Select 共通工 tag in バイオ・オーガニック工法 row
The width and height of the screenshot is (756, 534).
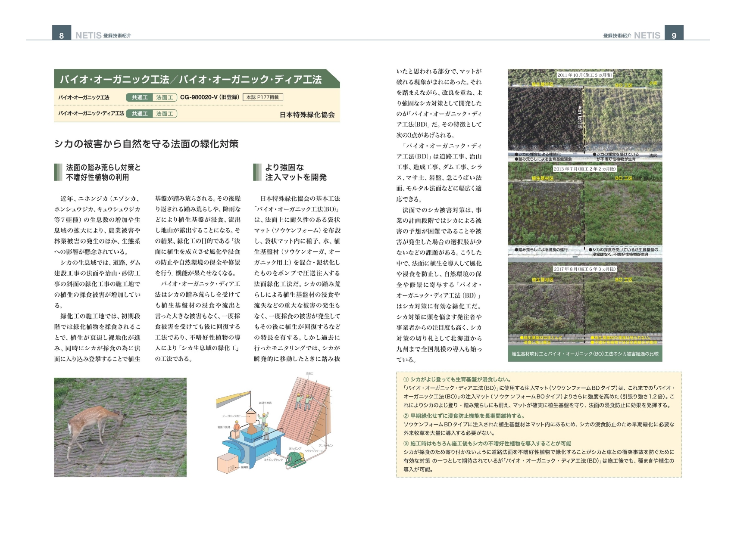coord(139,98)
